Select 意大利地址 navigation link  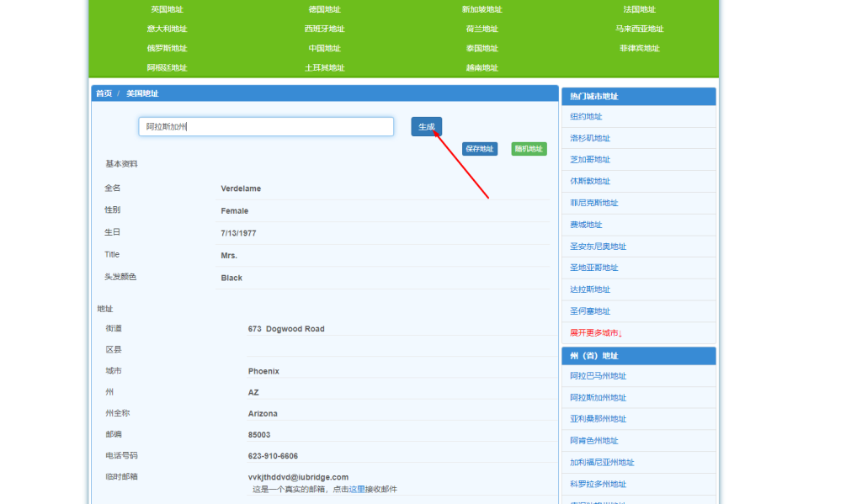168,29
